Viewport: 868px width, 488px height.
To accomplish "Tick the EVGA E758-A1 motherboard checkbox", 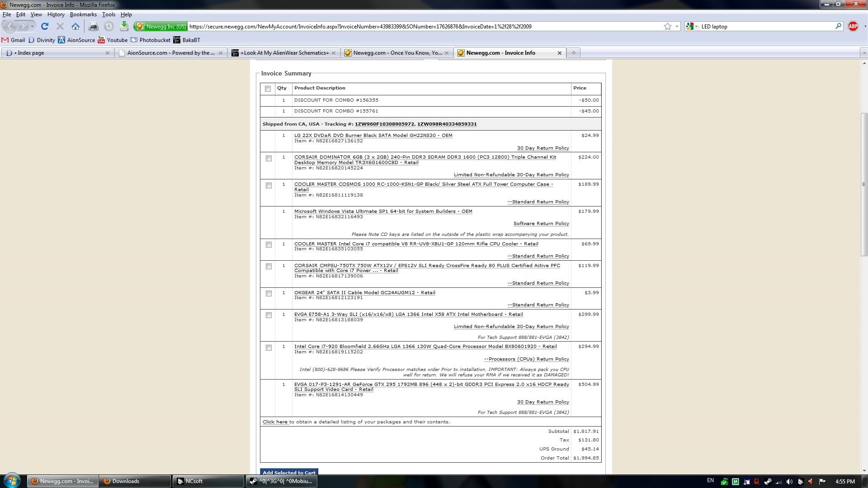I will point(269,315).
